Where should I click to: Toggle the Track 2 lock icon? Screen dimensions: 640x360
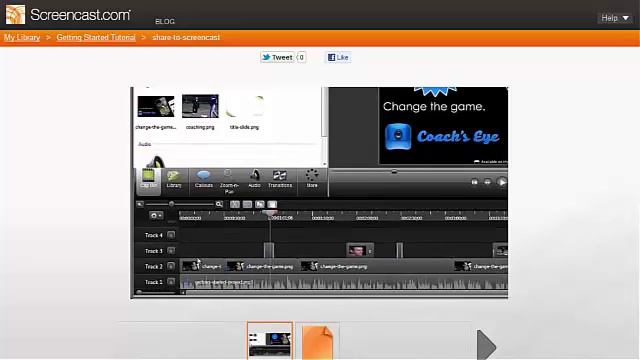click(171, 266)
